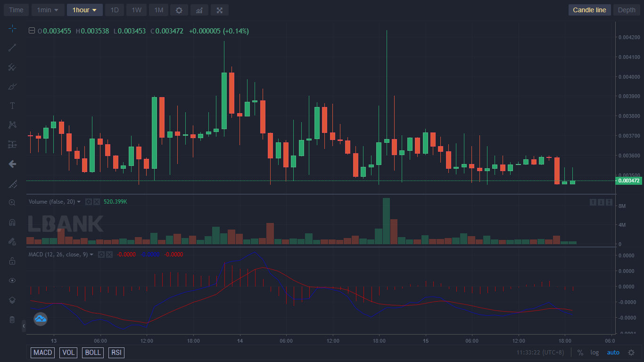Select the trend line drawing tool
Image resolution: width=644 pixels, height=362 pixels.
(12, 48)
